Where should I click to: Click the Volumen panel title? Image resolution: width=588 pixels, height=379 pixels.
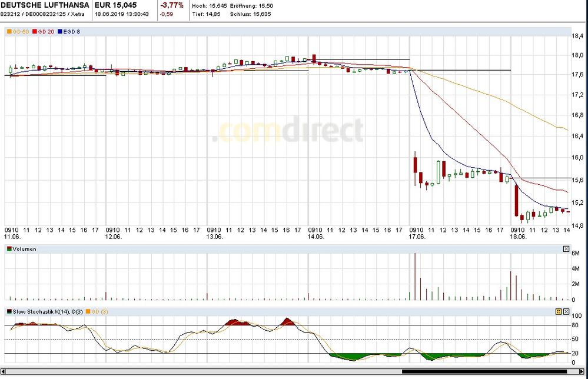coord(24,249)
